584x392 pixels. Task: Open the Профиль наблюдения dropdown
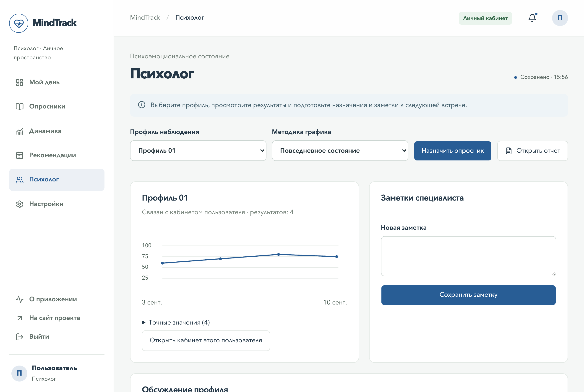pyautogui.click(x=198, y=150)
